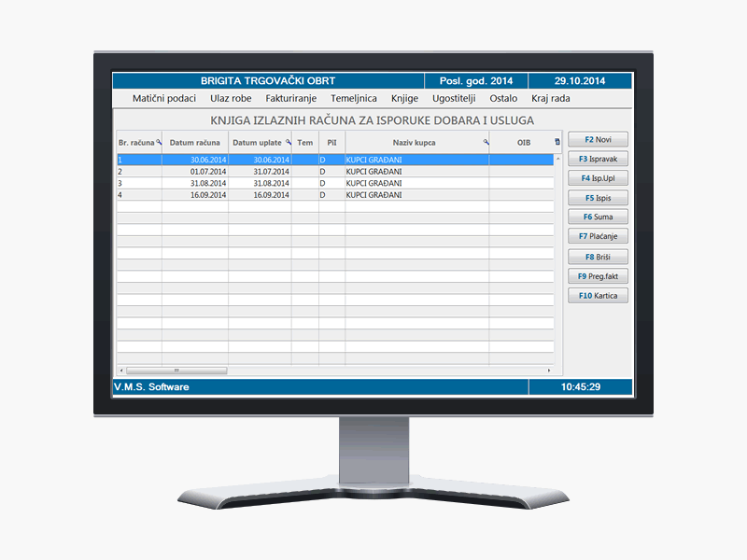Open F10 Kartica
The width and height of the screenshot is (747, 560).
pyautogui.click(x=598, y=295)
